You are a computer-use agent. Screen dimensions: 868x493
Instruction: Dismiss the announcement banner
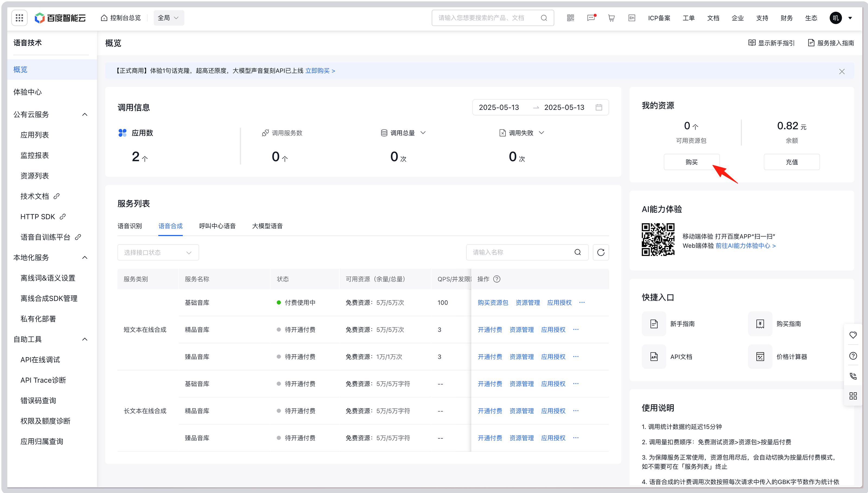tap(842, 71)
